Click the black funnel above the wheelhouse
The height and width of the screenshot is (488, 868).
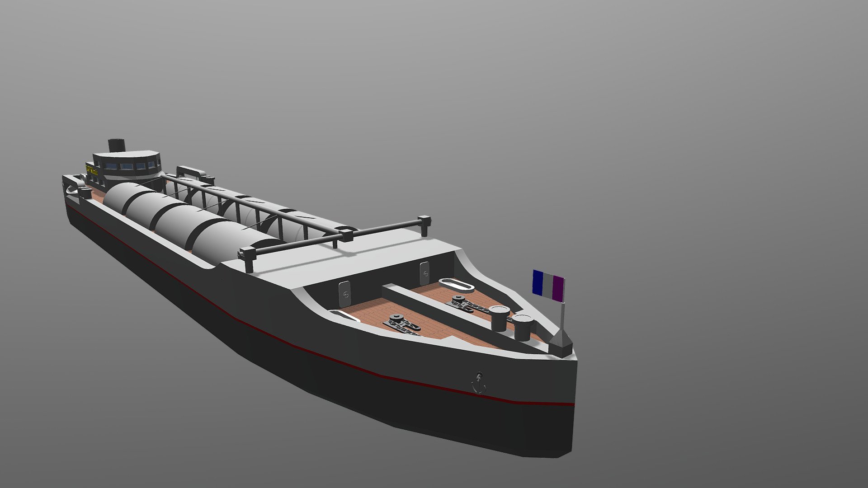point(116,145)
